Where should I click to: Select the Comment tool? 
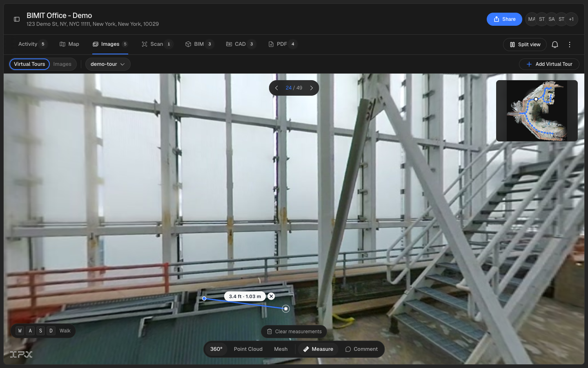(361, 349)
